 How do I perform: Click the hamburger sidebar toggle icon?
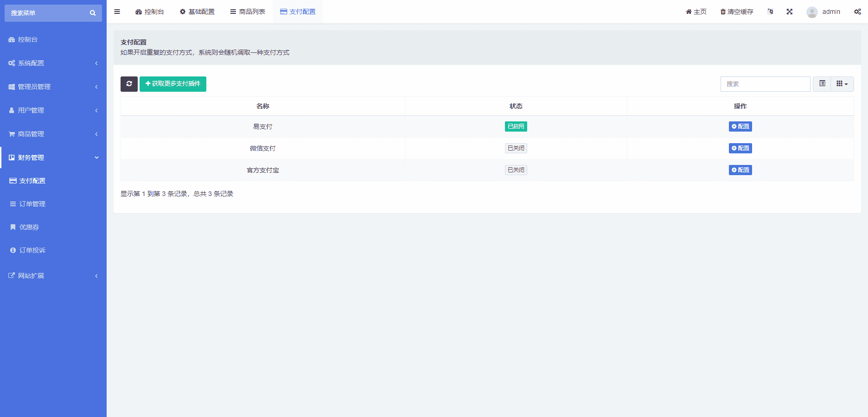[117, 12]
